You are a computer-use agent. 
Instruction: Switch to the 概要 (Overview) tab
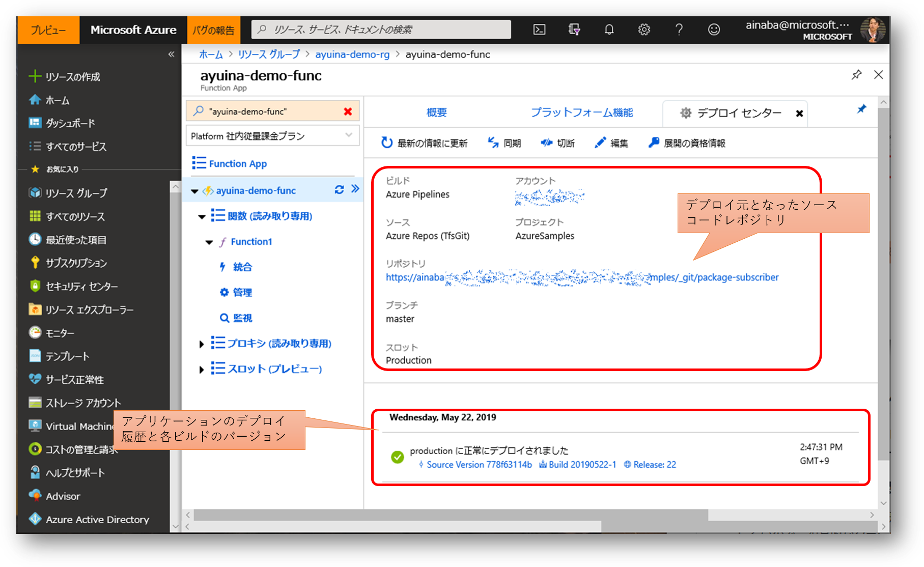coord(437,112)
